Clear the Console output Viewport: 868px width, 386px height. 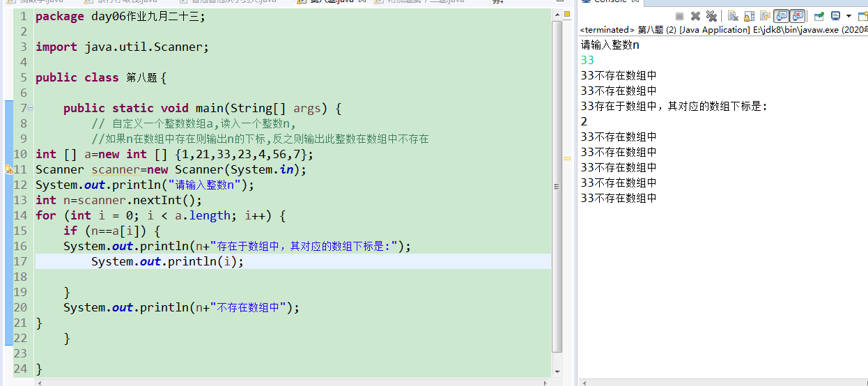click(x=733, y=16)
